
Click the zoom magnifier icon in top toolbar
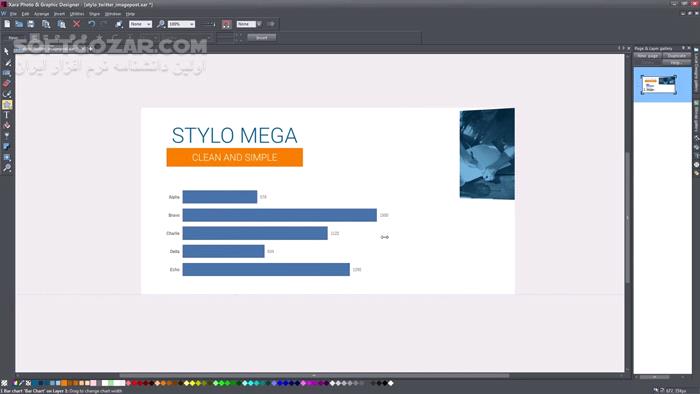(x=161, y=24)
